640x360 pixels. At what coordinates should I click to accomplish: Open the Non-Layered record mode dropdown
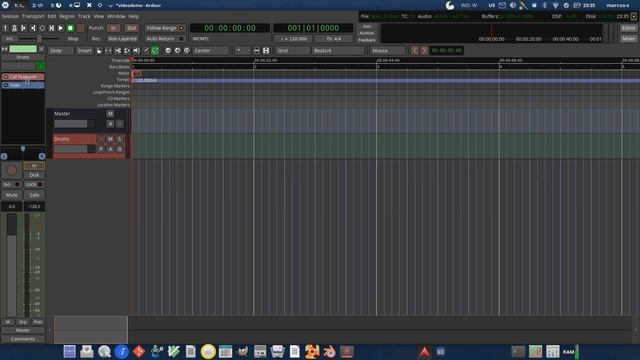click(x=122, y=39)
